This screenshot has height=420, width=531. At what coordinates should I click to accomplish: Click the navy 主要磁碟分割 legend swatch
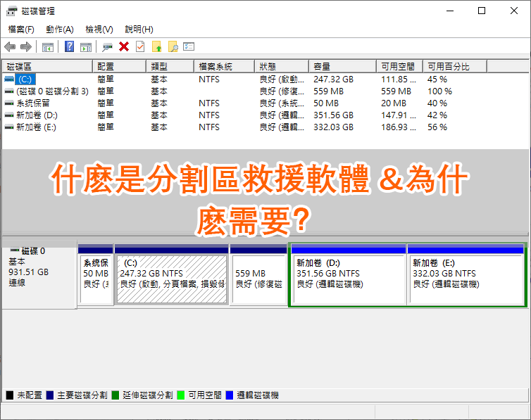(x=50, y=395)
